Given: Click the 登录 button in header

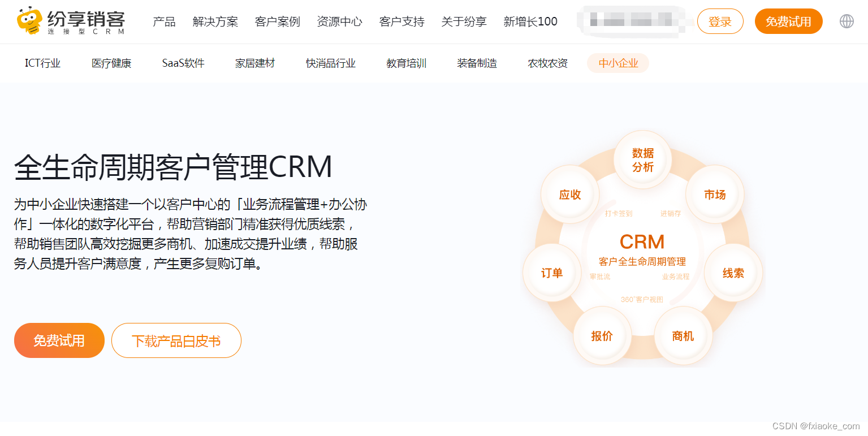Looking at the screenshot, I should [720, 21].
